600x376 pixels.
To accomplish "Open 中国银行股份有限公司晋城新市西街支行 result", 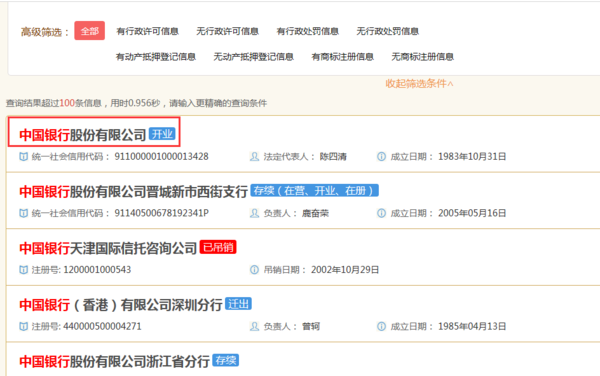I will [x=134, y=191].
